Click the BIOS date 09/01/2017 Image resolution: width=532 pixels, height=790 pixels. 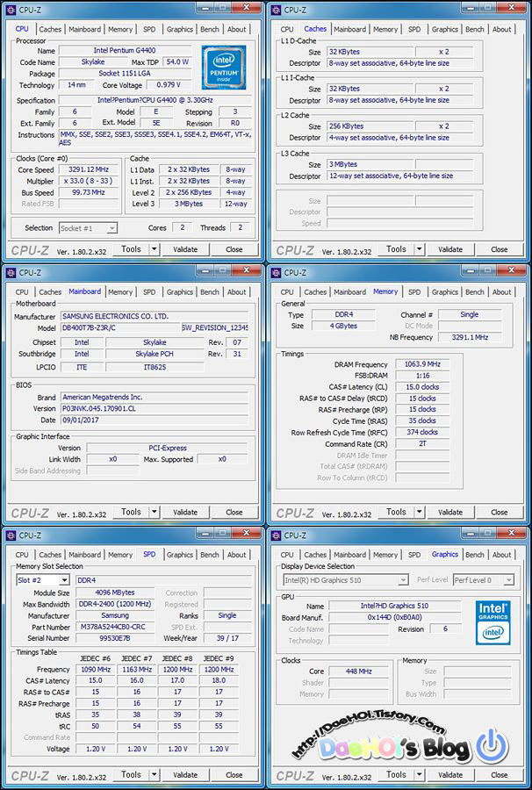click(x=155, y=420)
